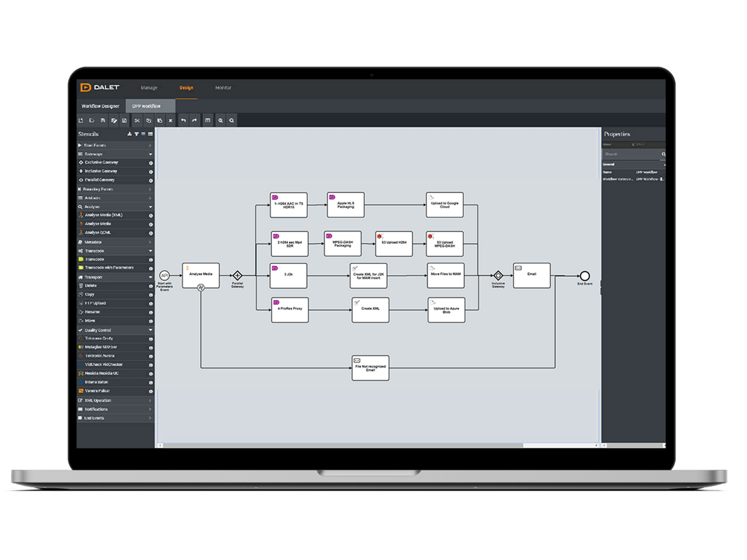This screenshot has width=747, height=560.
Task: Click the Undo arrow in toolbar
Action: tap(183, 120)
